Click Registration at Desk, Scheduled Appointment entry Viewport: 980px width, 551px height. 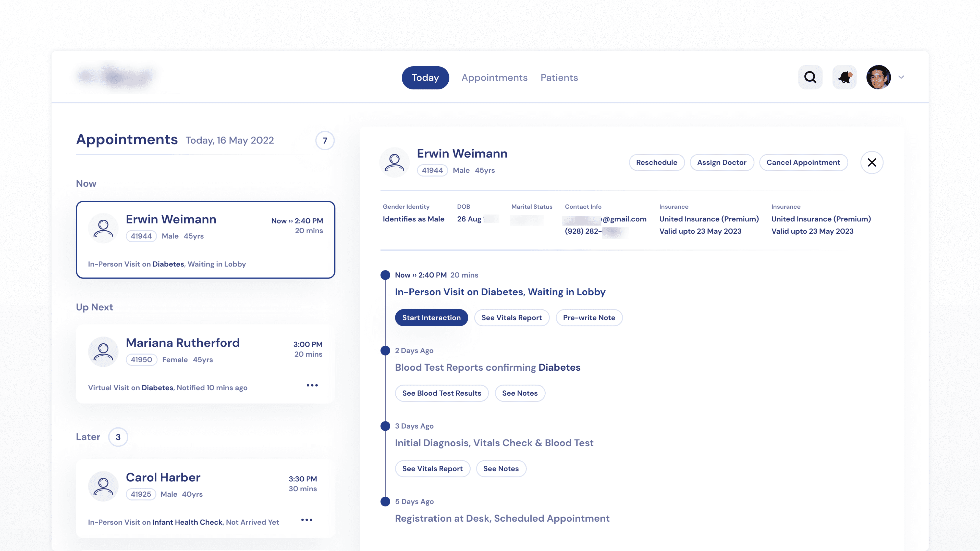(x=502, y=518)
